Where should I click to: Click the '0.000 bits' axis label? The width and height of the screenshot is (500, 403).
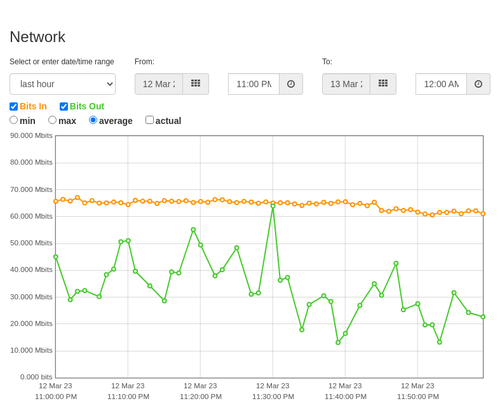pyautogui.click(x=36, y=377)
